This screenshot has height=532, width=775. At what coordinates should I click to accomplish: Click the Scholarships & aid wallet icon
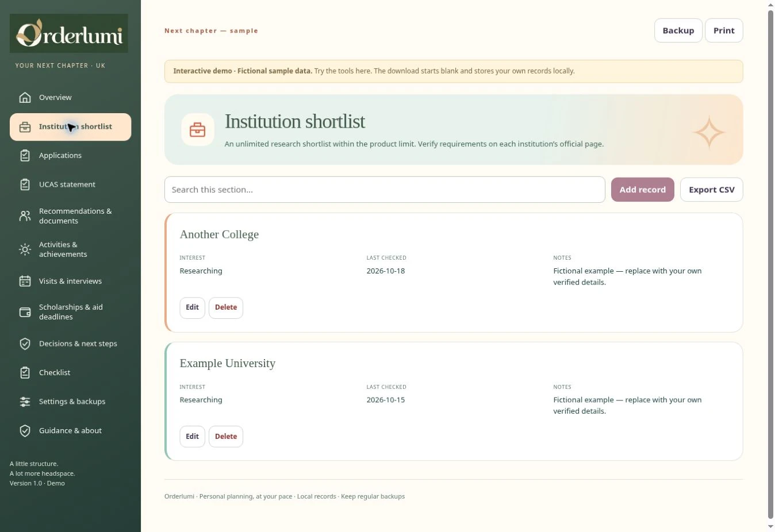25,312
